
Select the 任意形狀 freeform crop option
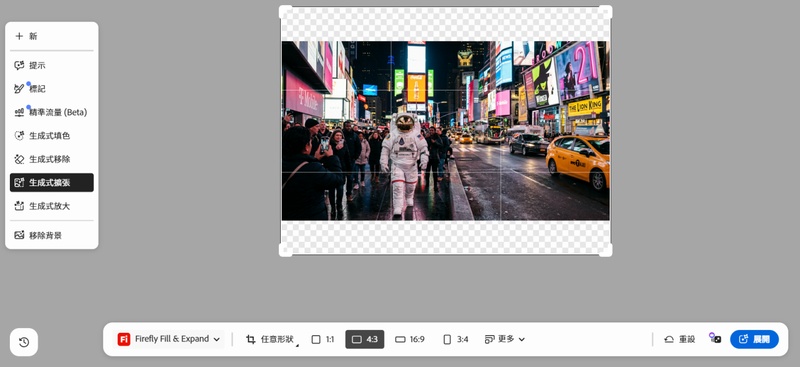pos(270,339)
